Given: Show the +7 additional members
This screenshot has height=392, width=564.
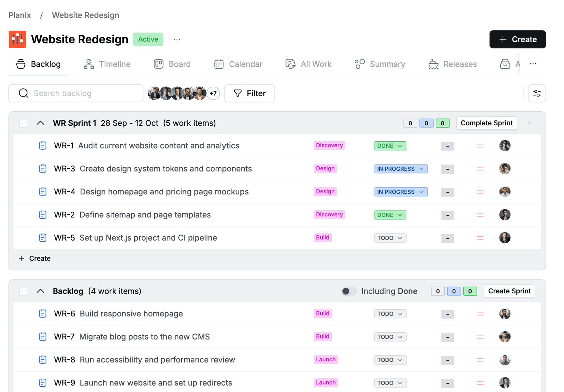Looking at the screenshot, I should pyautogui.click(x=213, y=93).
